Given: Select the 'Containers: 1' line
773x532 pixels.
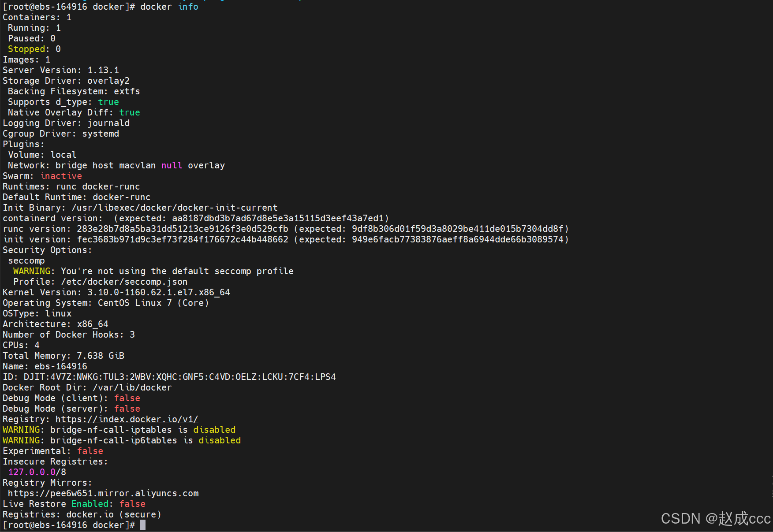Looking at the screenshot, I should [x=37, y=17].
